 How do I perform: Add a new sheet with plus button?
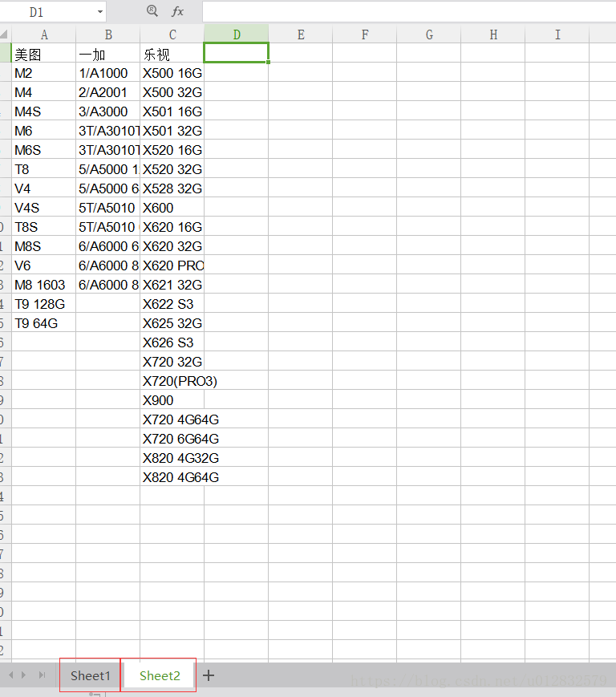(209, 675)
